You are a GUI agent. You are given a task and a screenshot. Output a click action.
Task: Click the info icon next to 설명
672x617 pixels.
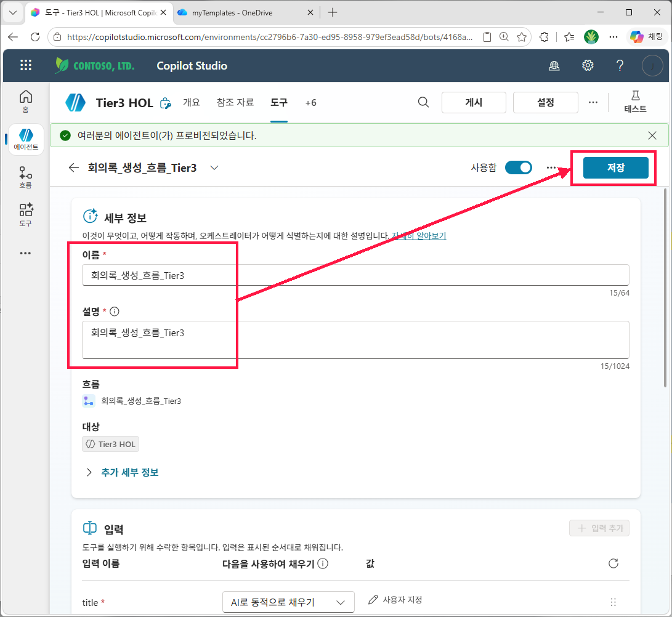(114, 312)
